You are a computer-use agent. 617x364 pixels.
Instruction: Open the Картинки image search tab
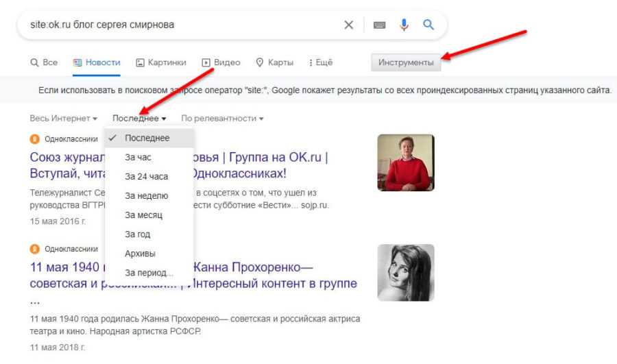[161, 62]
